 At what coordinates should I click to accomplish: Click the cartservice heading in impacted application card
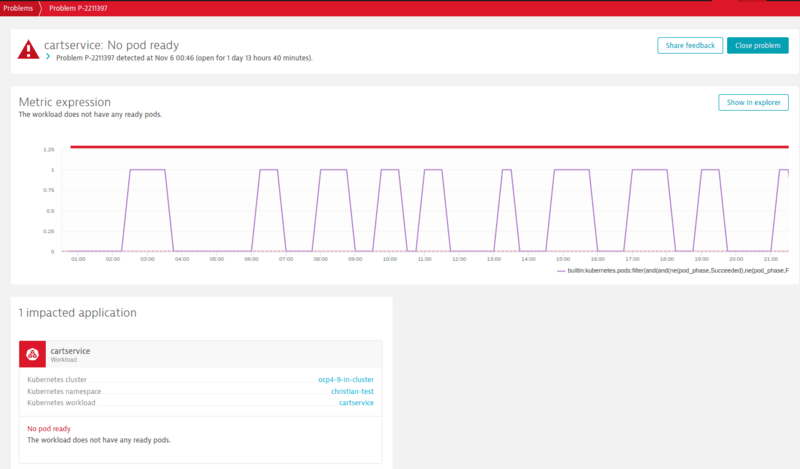click(70, 350)
